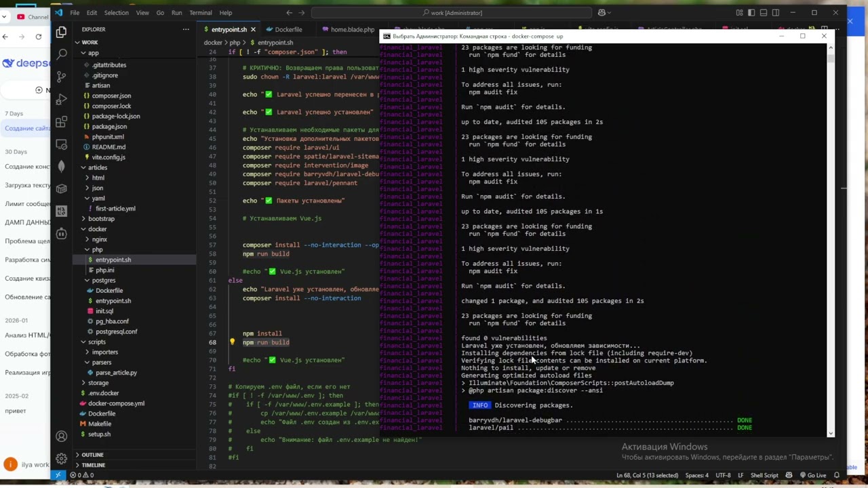Collapse the articles folder
Screen dimensions: 868x488
click(x=97, y=167)
